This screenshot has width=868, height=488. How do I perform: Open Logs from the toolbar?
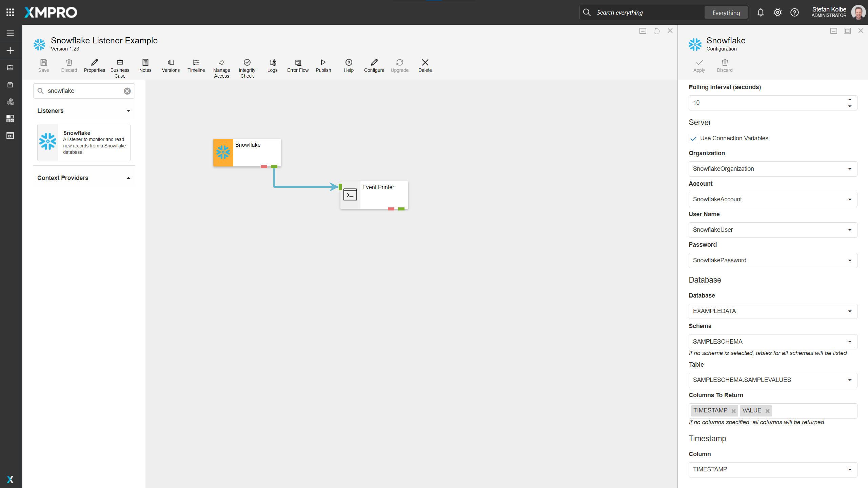[272, 65]
